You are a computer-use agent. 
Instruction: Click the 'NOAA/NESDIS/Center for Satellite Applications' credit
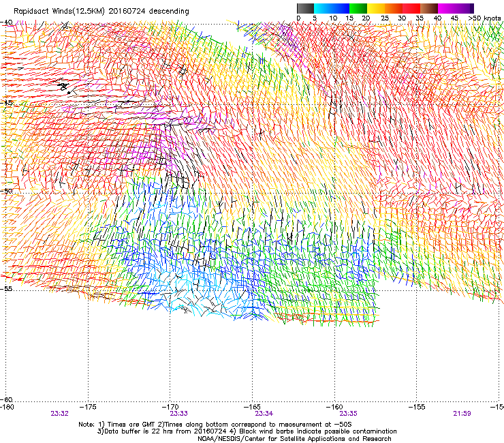tap(294, 439)
